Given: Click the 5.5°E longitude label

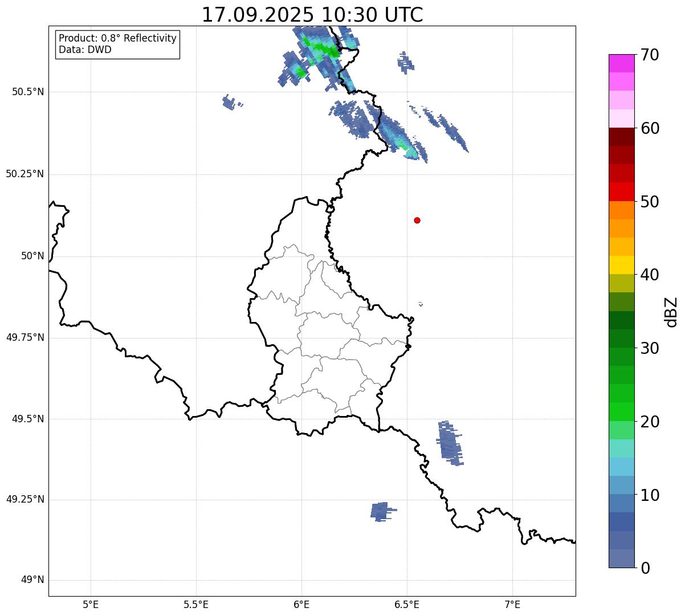Looking at the screenshot, I should (196, 604).
